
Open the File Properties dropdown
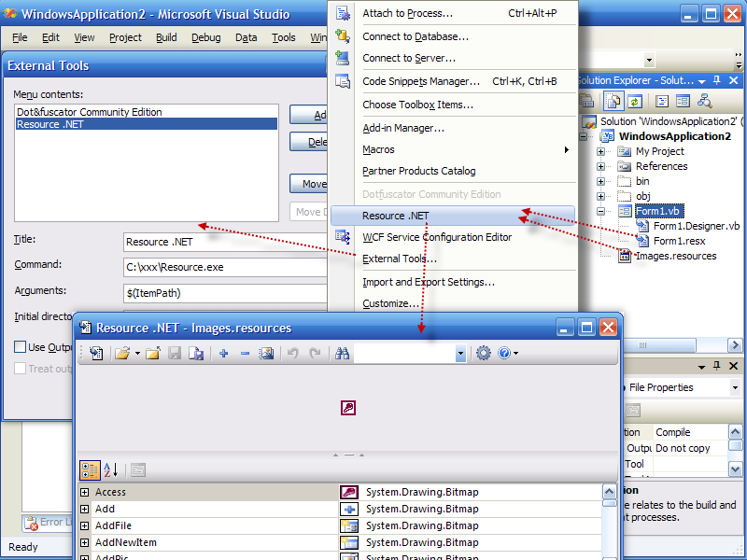(x=735, y=387)
